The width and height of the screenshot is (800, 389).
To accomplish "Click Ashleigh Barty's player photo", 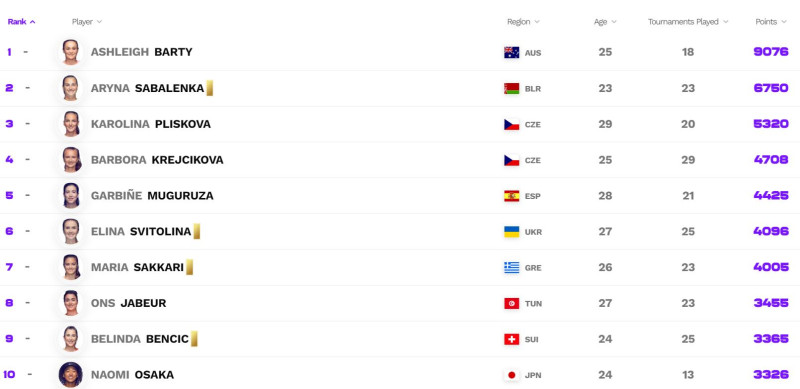I will (70, 52).
